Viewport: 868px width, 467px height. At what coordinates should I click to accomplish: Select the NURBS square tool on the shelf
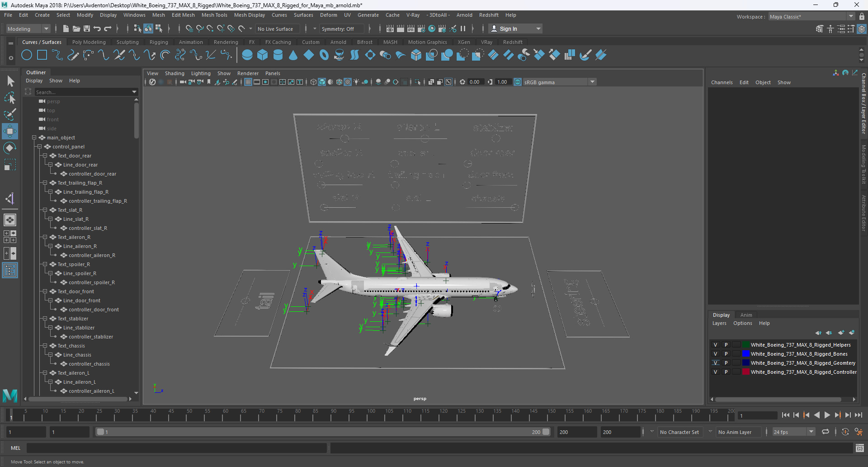click(x=42, y=55)
